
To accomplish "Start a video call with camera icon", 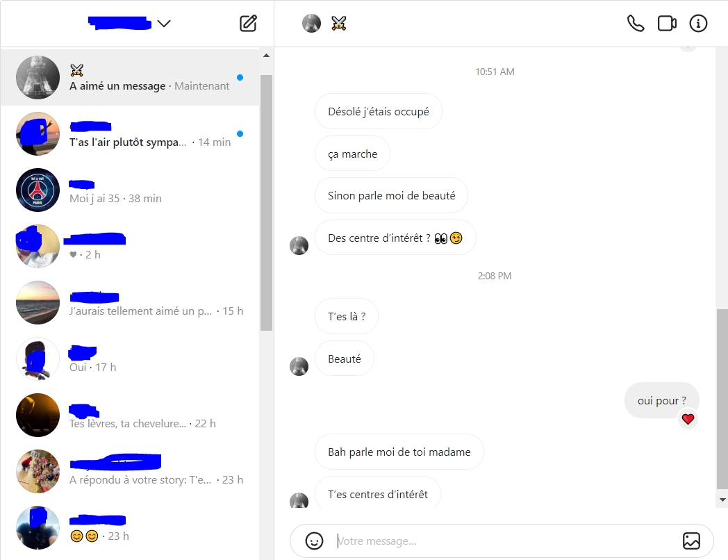I will pyautogui.click(x=667, y=23).
